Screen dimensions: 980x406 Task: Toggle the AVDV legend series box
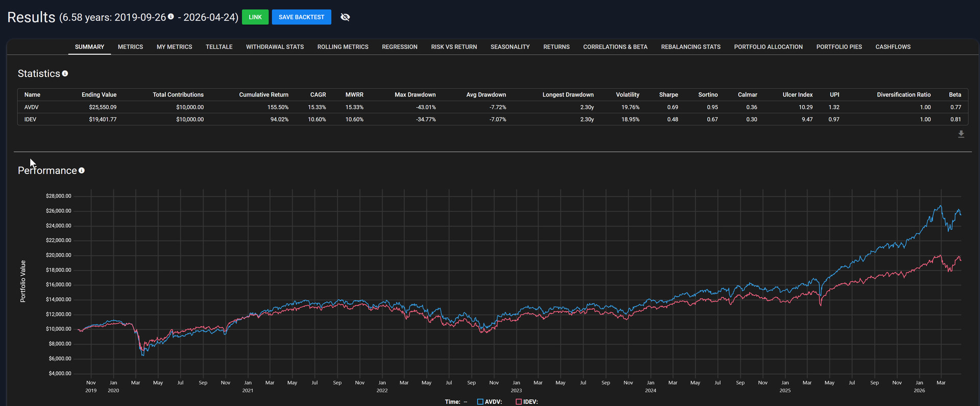click(480, 402)
